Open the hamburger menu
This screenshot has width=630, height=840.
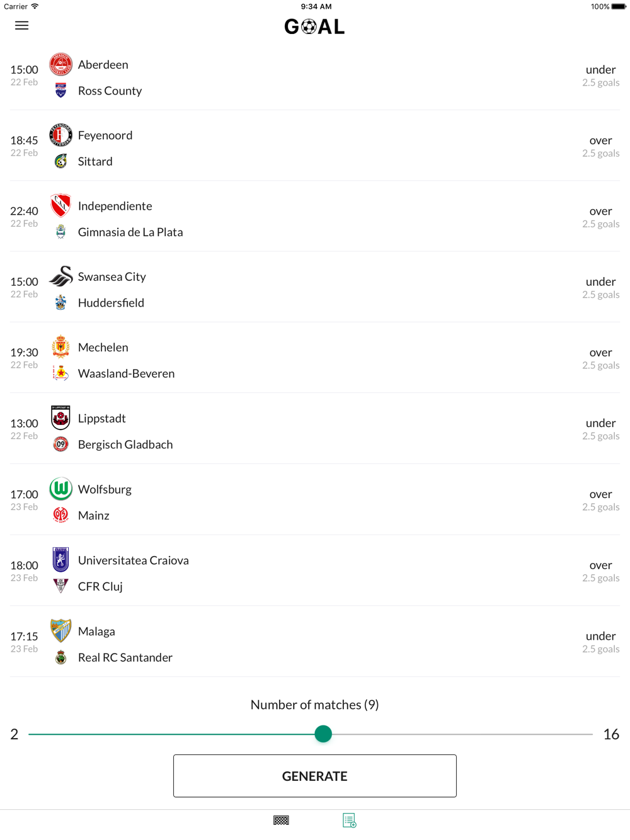coord(21,26)
